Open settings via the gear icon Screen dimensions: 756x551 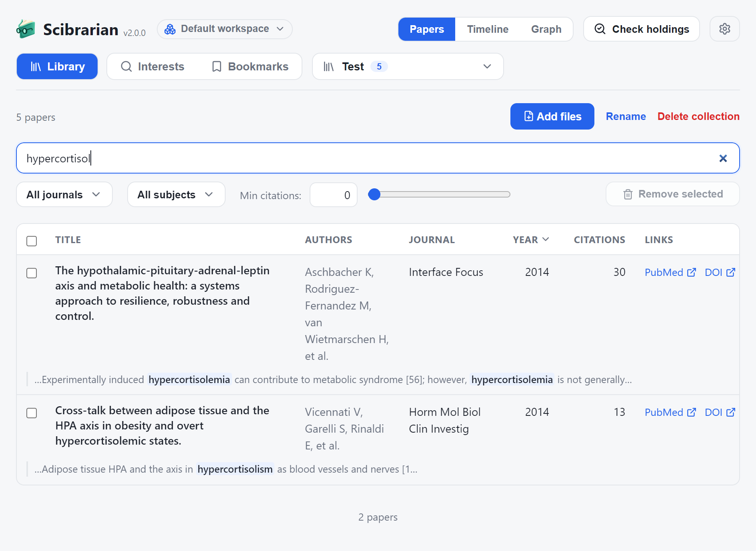pyautogui.click(x=724, y=29)
